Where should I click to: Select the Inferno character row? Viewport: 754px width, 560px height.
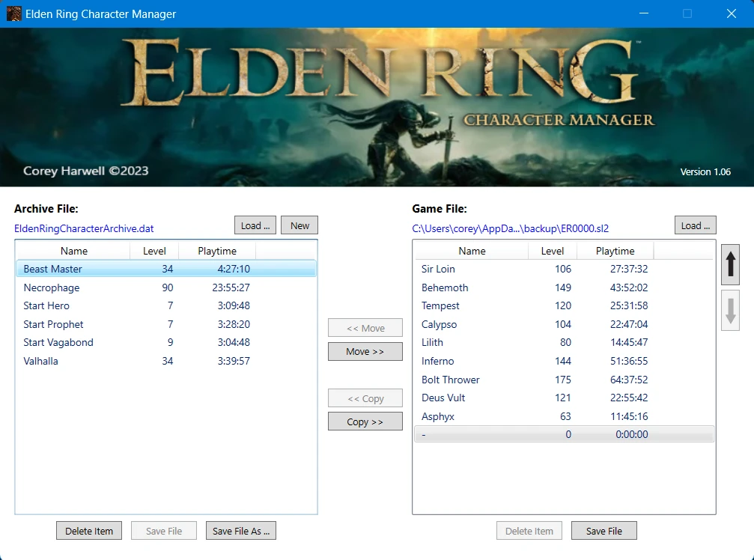point(564,361)
